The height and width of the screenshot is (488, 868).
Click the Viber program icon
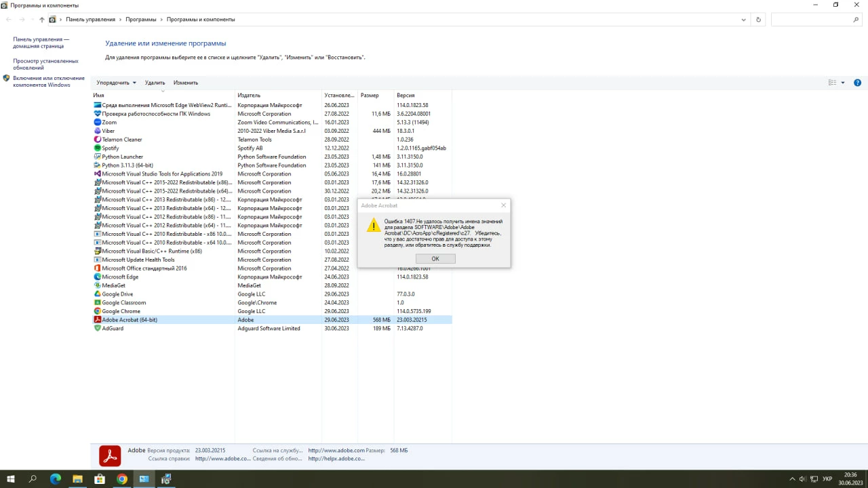[x=97, y=131]
